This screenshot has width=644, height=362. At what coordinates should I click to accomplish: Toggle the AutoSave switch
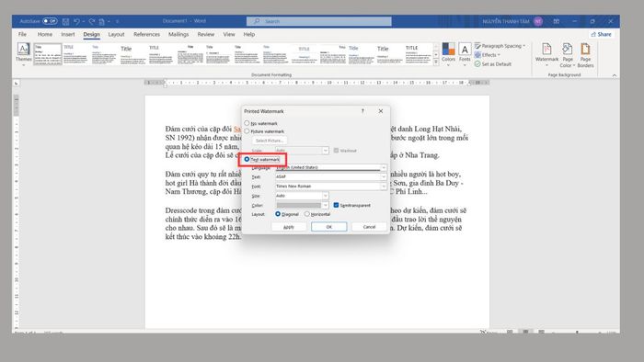[x=50, y=21]
